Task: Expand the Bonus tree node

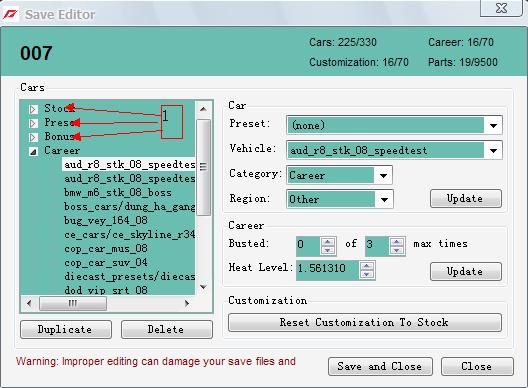Action: [33, 137]
